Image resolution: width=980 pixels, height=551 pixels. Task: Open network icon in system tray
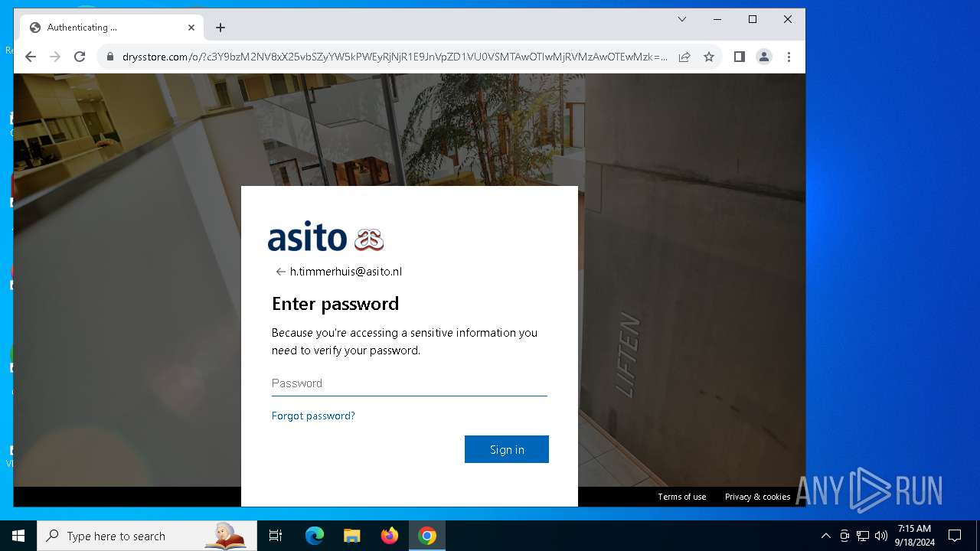863,536
